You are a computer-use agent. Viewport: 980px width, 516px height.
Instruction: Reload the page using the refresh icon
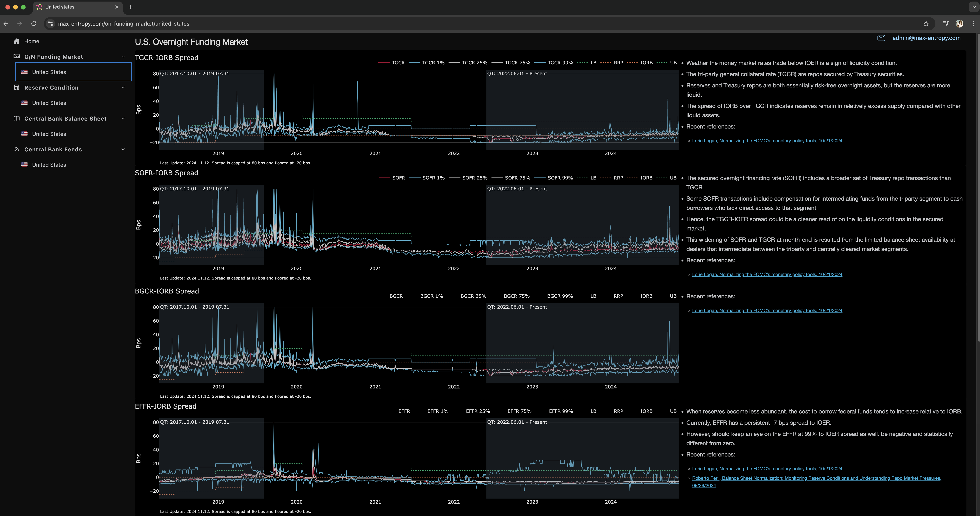coord(34,24)
